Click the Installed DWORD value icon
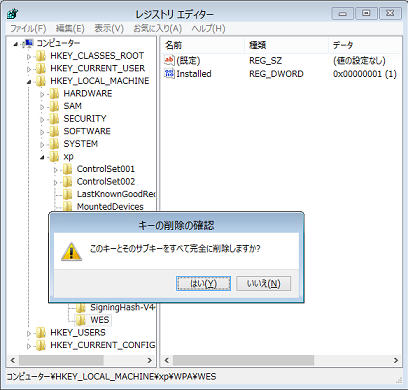 tap(169, 74)
